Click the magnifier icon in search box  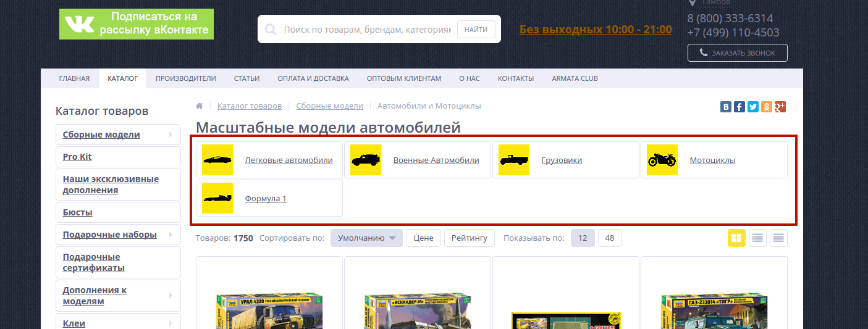[x=270, y=29]
